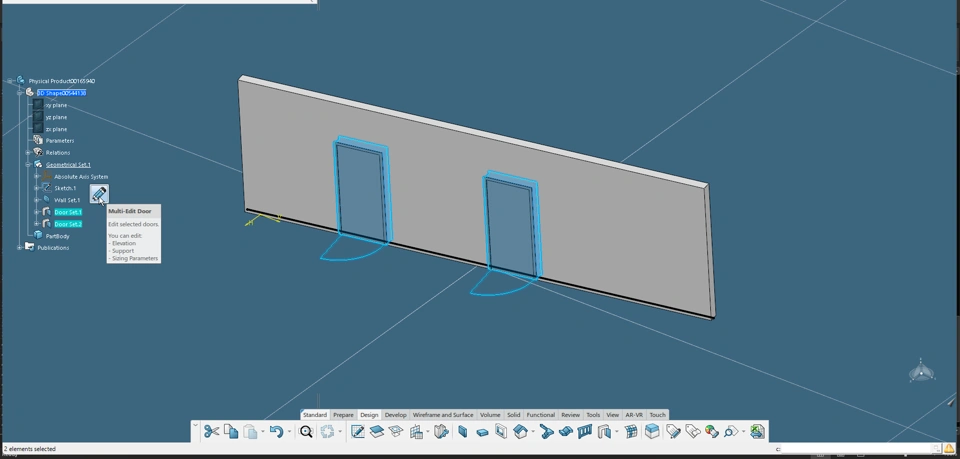Viewport: 960px width, 459px height.
Task: Open the tag search dropdown arrow
Action: (x=743, y=431)
